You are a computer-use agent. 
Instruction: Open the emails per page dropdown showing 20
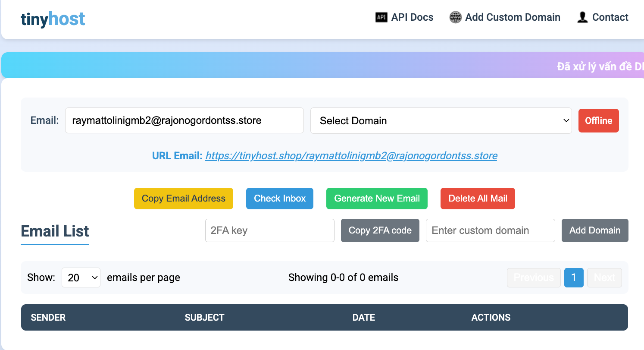click(81, 277)
